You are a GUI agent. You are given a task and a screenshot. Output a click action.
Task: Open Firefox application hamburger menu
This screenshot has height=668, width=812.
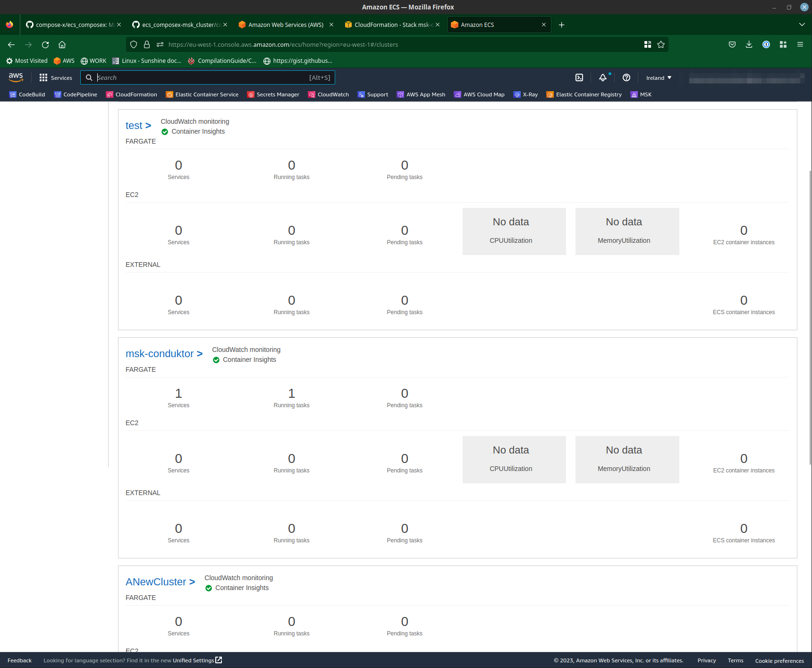(800, 44)
